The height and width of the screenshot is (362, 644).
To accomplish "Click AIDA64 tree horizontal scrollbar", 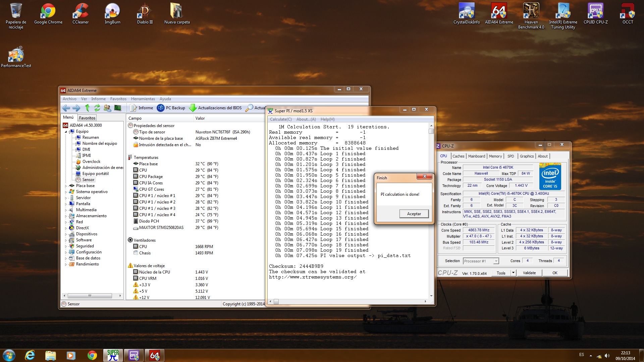I will point(90,296).
